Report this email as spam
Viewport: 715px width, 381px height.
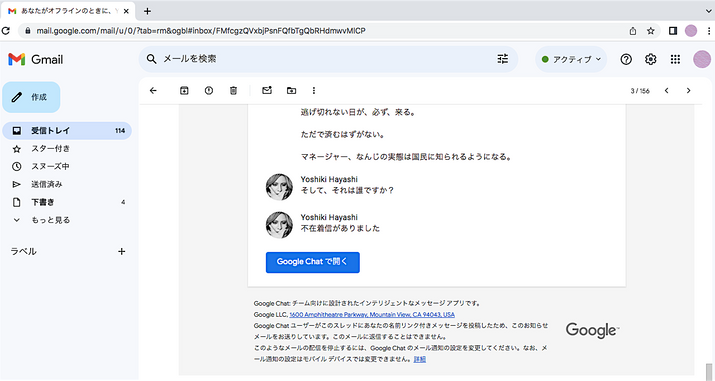(x=209, y=91)
